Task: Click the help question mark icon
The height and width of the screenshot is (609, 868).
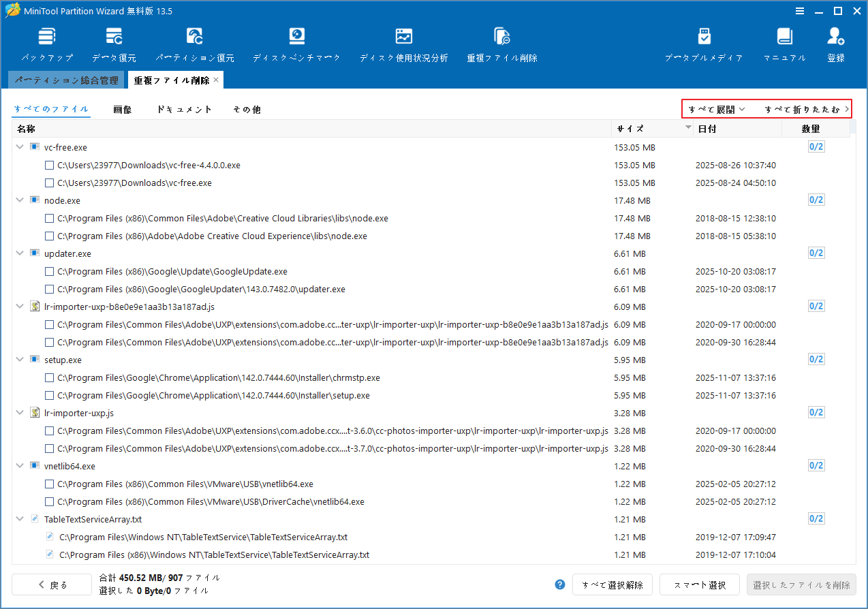Action: tap(559, 584)
